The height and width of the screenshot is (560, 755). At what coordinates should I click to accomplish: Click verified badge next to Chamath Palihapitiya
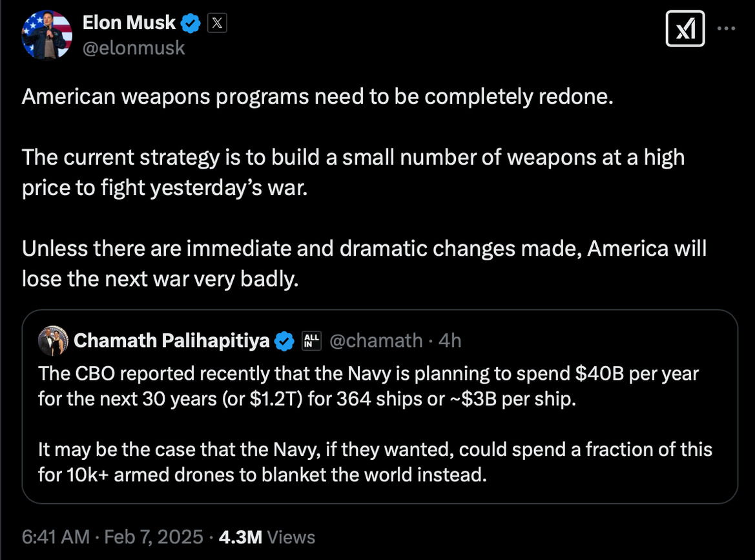[285, 340]
